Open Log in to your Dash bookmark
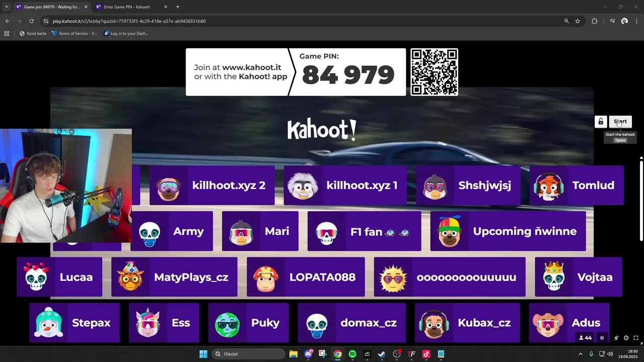 [126, 34]
